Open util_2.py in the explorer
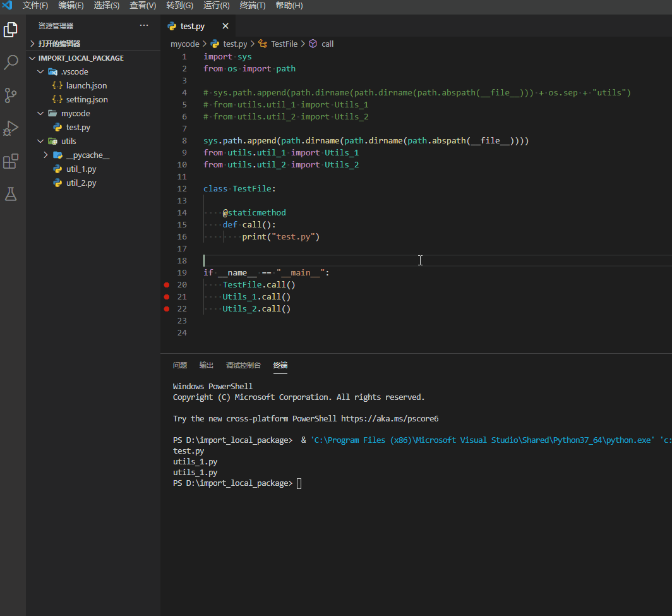 pos(81,183)
